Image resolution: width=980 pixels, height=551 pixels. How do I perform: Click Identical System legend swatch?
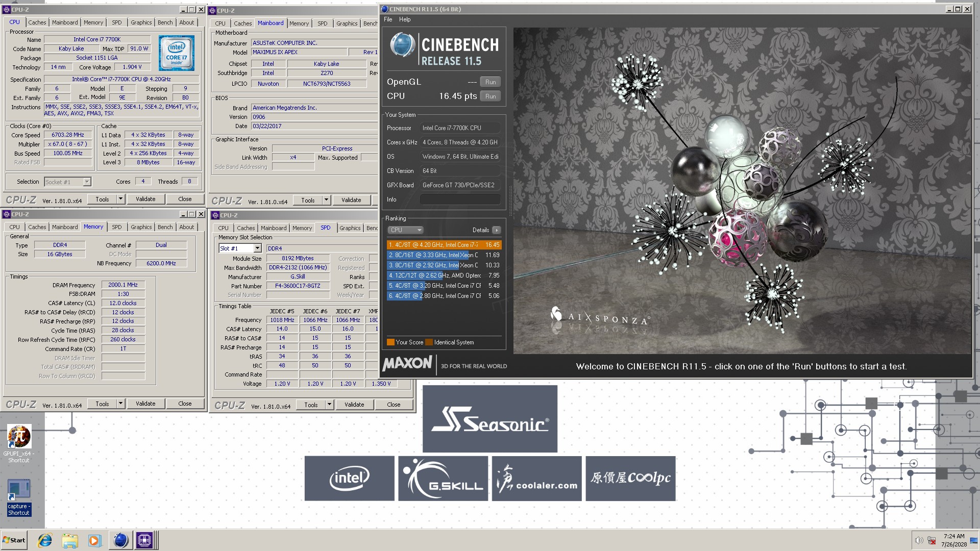[x=429, y=342]
